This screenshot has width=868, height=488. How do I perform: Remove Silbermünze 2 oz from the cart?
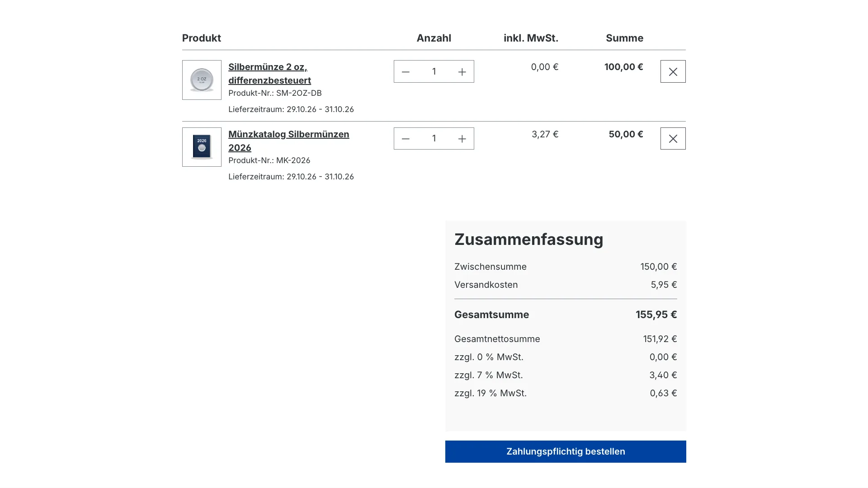click(x=673, y=71)
